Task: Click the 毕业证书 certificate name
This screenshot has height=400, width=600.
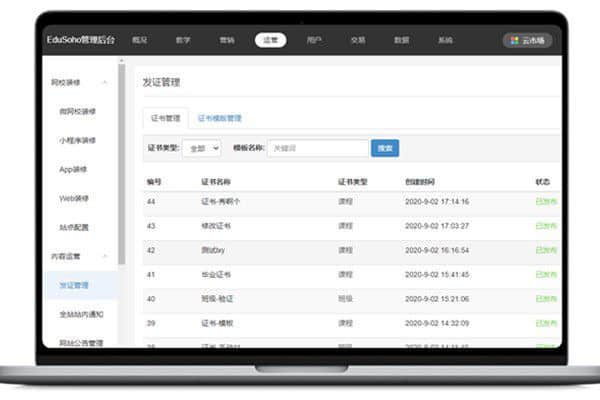Action: (216, 274)
